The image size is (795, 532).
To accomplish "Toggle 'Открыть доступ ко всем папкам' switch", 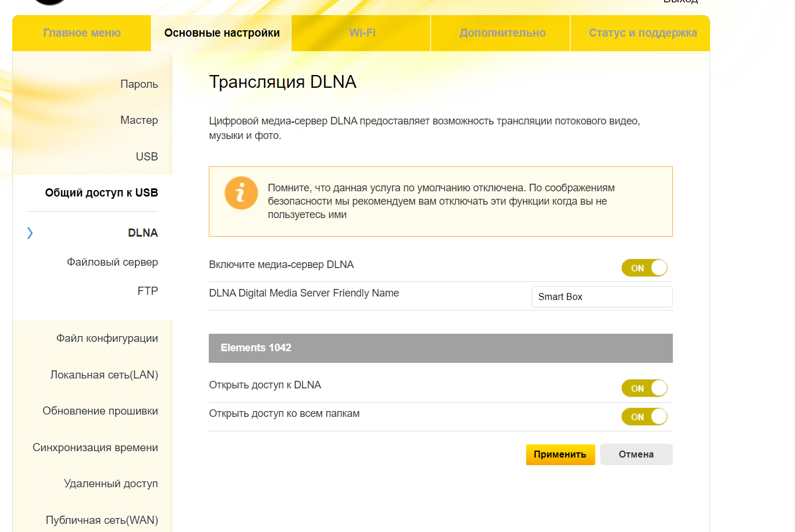I will [x=644, y=417].
